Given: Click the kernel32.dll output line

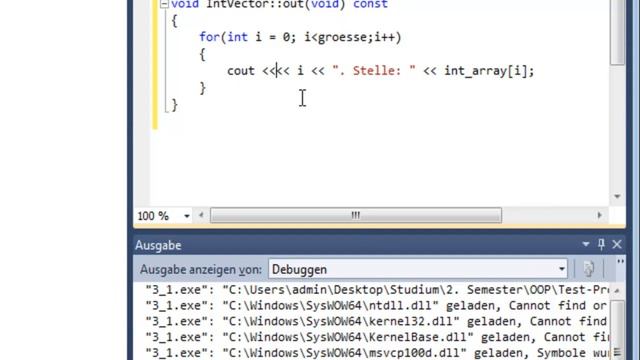Looking at the screenshot, I should click(x=377, y=322).
